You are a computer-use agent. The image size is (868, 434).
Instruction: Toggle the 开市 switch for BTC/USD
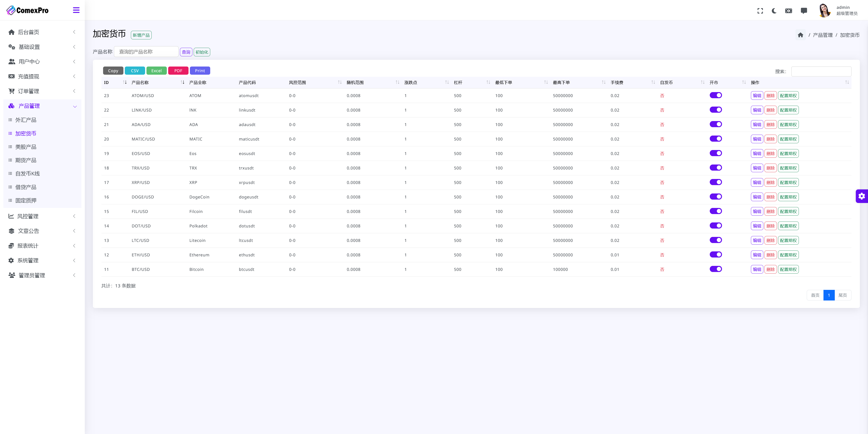(715, 269)
